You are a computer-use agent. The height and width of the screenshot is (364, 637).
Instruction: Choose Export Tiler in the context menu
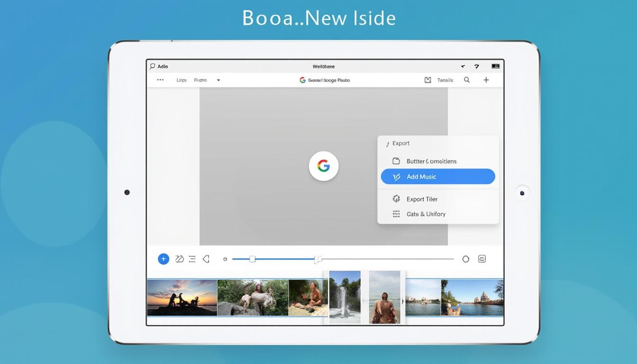pyautogui.click(x=422, y=199)
